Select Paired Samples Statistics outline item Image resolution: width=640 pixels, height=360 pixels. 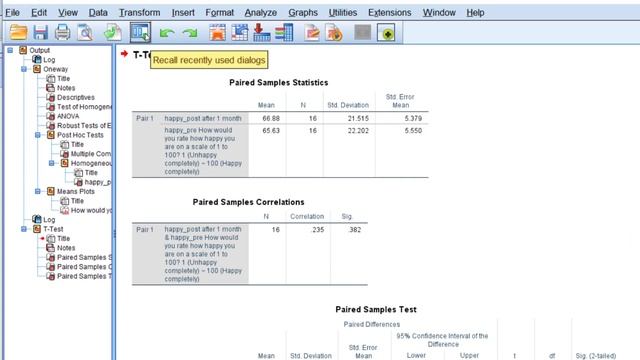tap(84, 257)
